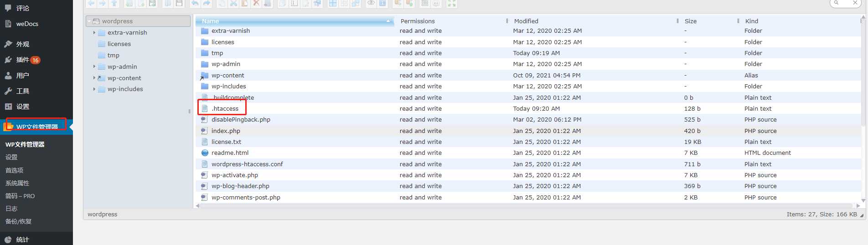Sort the file list by Name column

[x=294, y=21]
